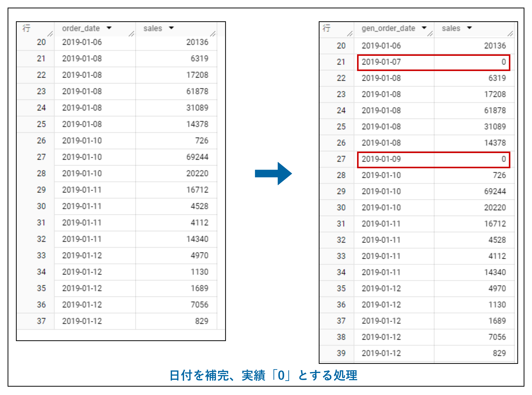This screenshot has width=532, height=395.
Task: Select left table sales value 31089
Action: pyautogui.click(x=197, y=108)
